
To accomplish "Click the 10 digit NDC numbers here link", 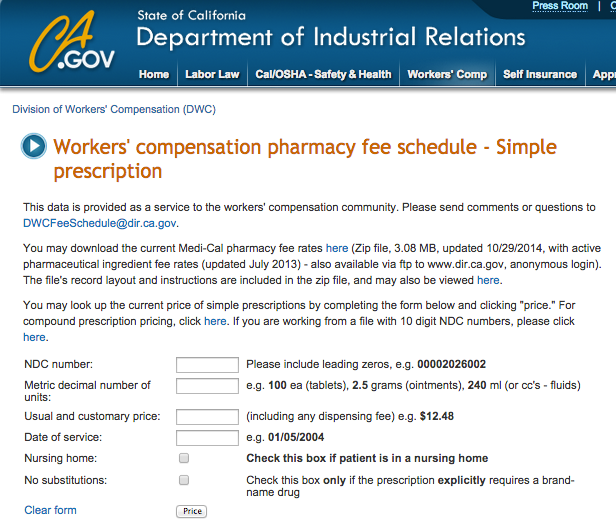I will pos(34,337).
